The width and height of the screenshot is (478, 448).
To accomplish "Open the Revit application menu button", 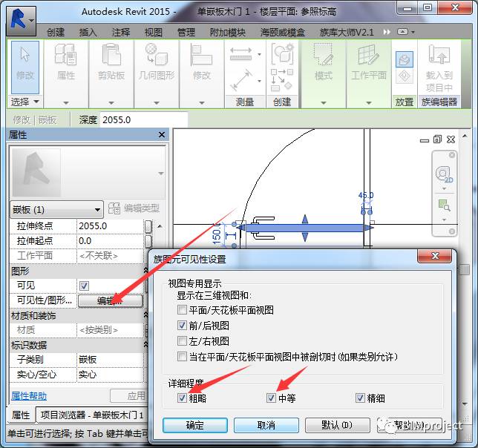I will 21,21.
